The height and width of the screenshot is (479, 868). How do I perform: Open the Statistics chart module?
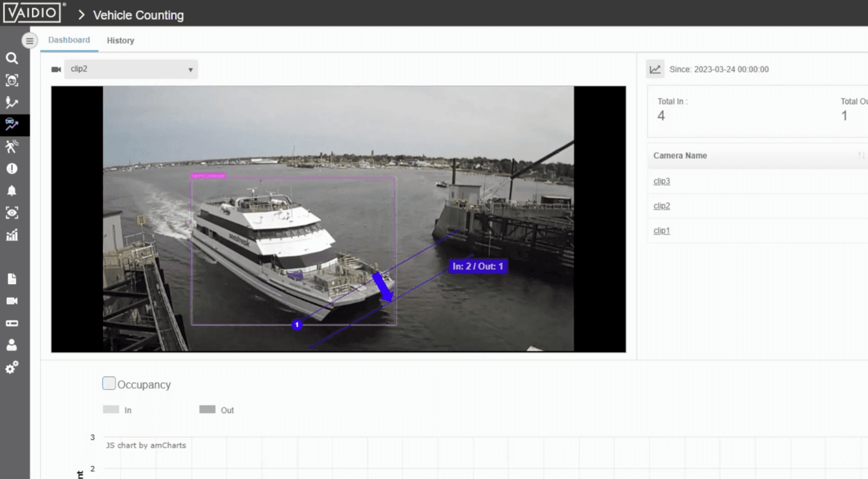(11, 235)
